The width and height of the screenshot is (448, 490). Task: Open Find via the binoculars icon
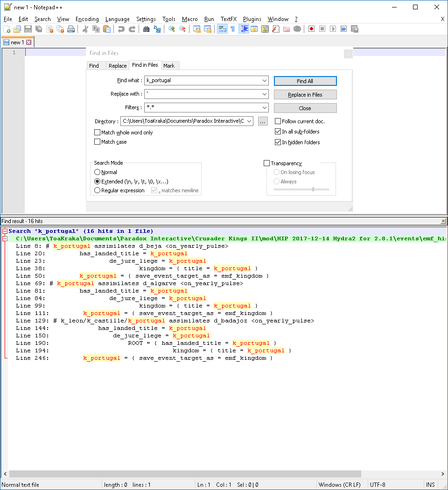tap(146, 29)
